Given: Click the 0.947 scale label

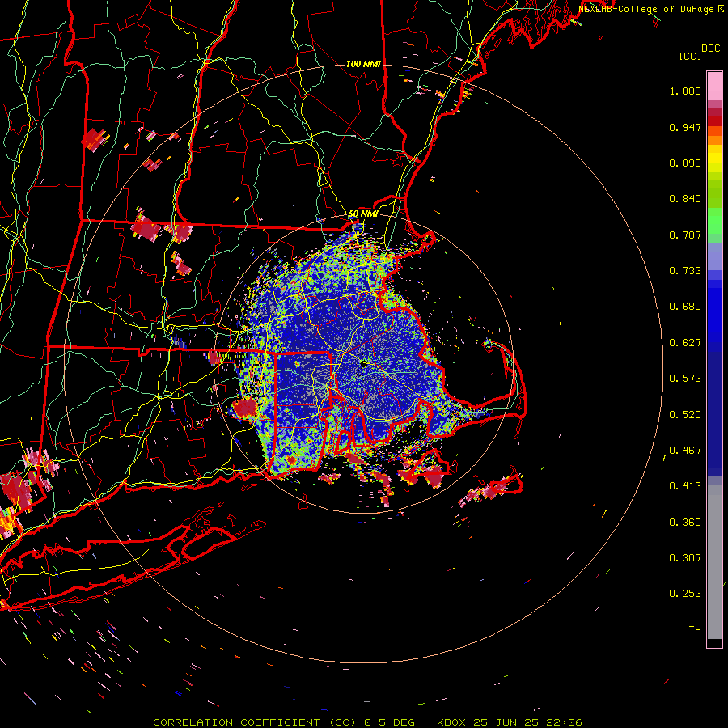Looking at the screenshot, I should (685, 127).
